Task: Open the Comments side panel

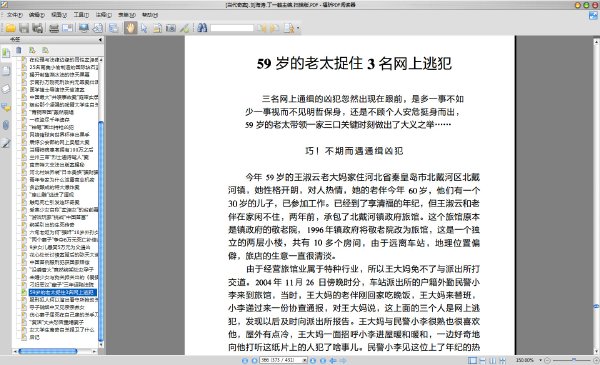Action: pyautogui.click(x=6, y=107)
